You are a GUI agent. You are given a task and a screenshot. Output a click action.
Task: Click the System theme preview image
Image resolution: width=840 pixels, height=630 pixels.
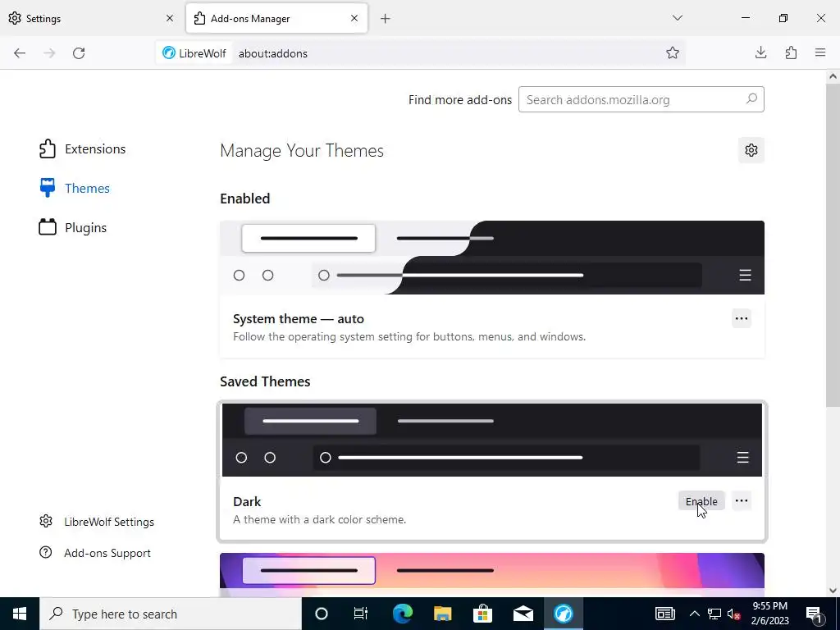point(492,258)
